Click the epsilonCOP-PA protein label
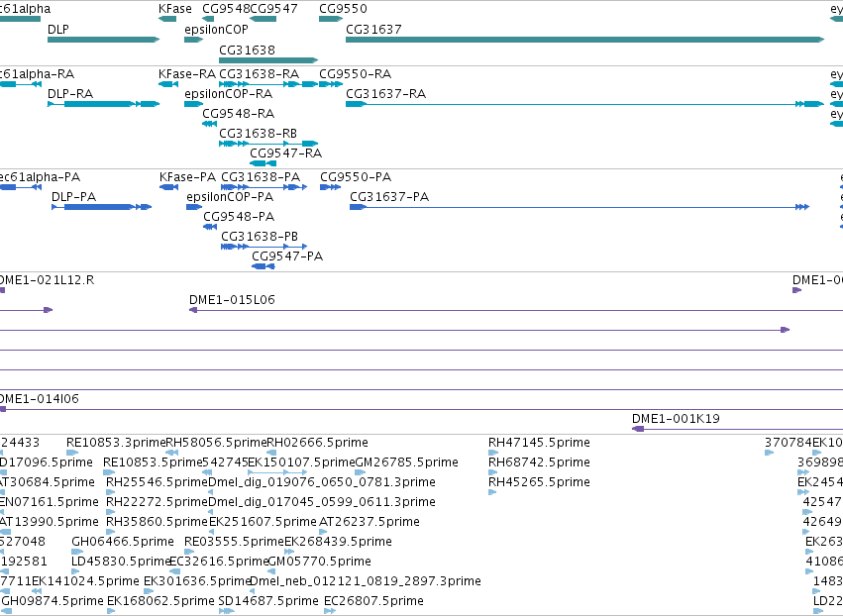The image size is (843, 616). click(x=230, y=197)
